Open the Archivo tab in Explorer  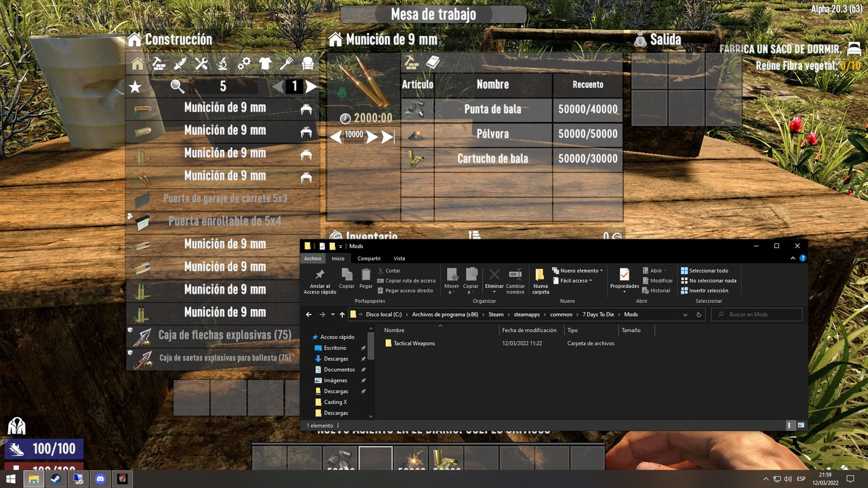click(x=313, y=258)
